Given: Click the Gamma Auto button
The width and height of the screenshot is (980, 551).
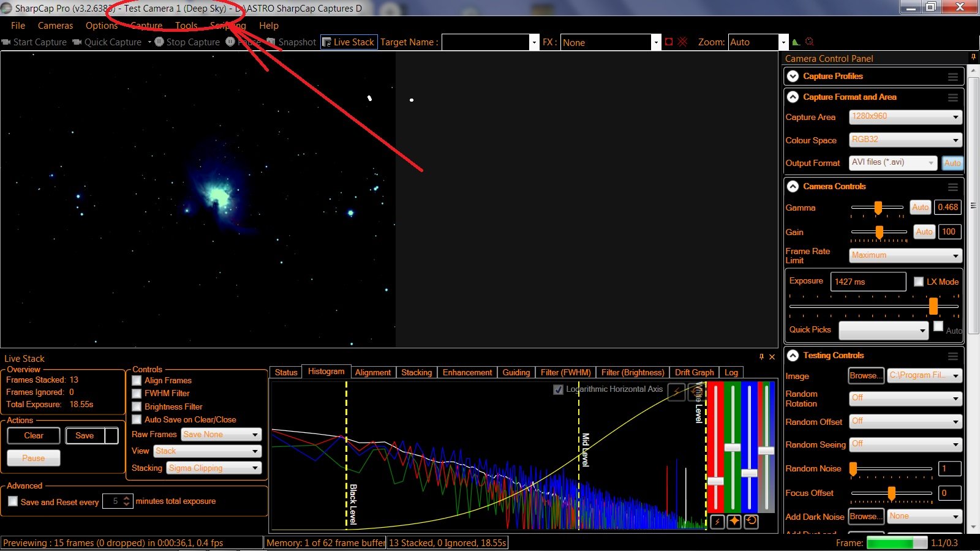Looking at the screenshot, I should pos(920,208).
